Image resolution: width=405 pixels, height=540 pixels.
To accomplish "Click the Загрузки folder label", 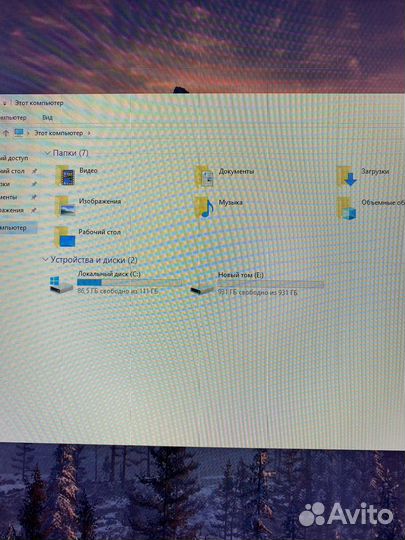I will (375, 171).
